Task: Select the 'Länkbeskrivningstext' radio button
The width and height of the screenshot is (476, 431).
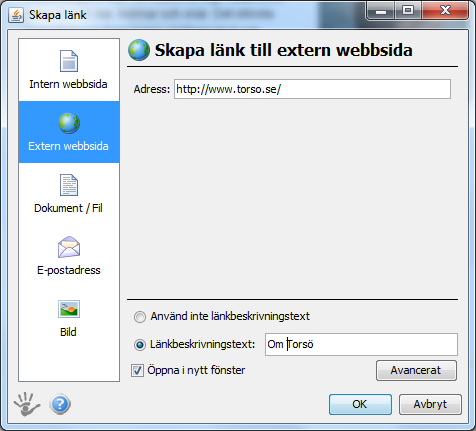Action: pyautogui.click(x=140, y=345)
